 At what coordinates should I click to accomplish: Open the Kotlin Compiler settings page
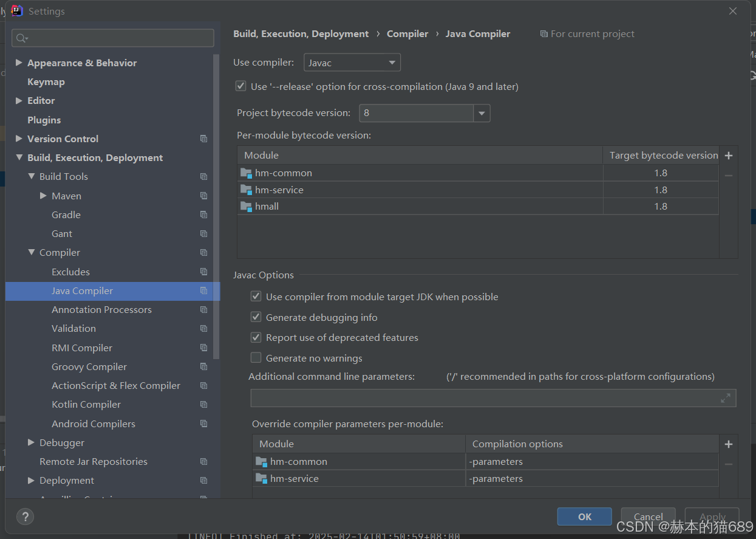coord(86,405)
